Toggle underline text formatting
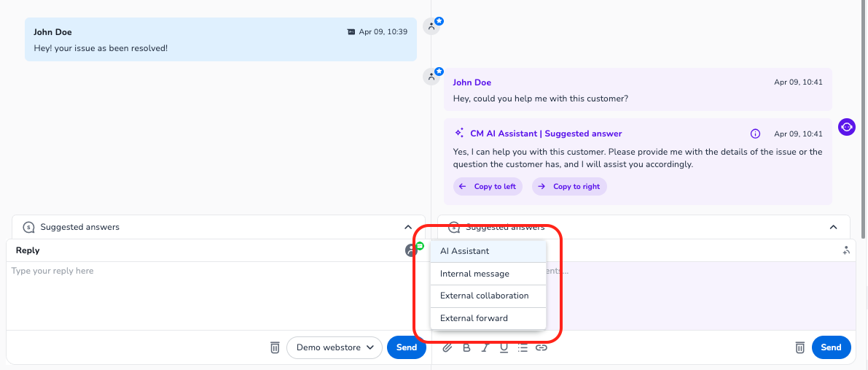This screenshot has height=370, width=868. click(504, 347)
